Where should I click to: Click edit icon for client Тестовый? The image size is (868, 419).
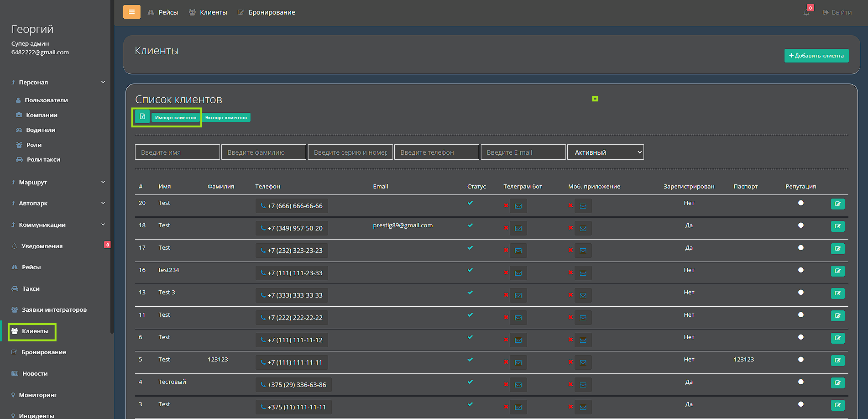coord(837,383)
